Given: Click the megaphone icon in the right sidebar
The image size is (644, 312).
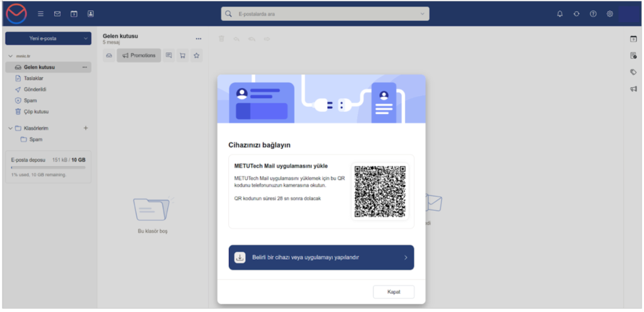Looking at the screenshot, I should coord(633,89).
